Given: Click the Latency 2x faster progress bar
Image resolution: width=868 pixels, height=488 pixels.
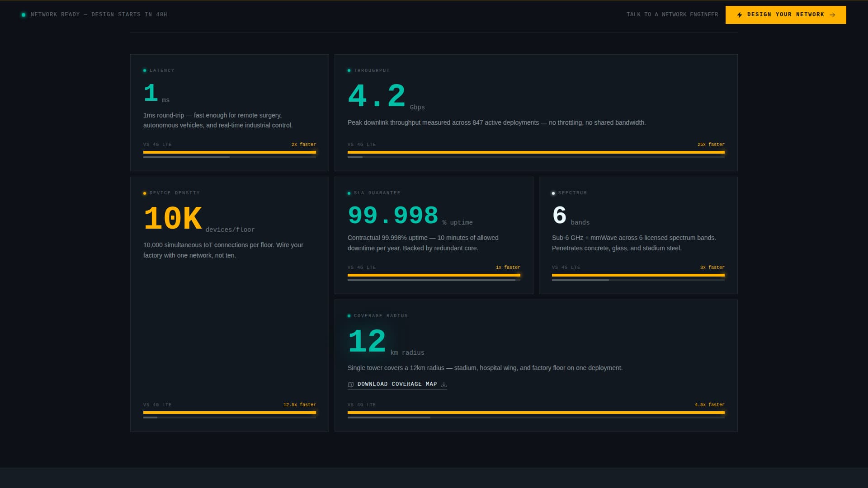Looking at the screenshot, I should click(229, 153).
